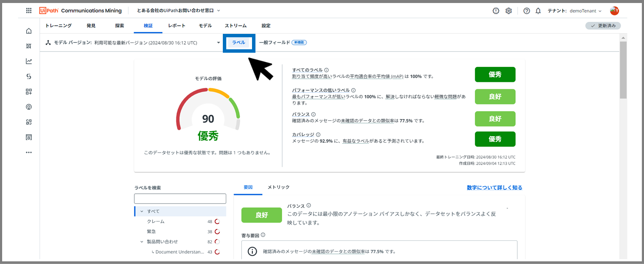Click 優秀 badge for すべてのラベル
Image resolution: width=644 pixels, height=264 pixels.
tap(495, 75)
